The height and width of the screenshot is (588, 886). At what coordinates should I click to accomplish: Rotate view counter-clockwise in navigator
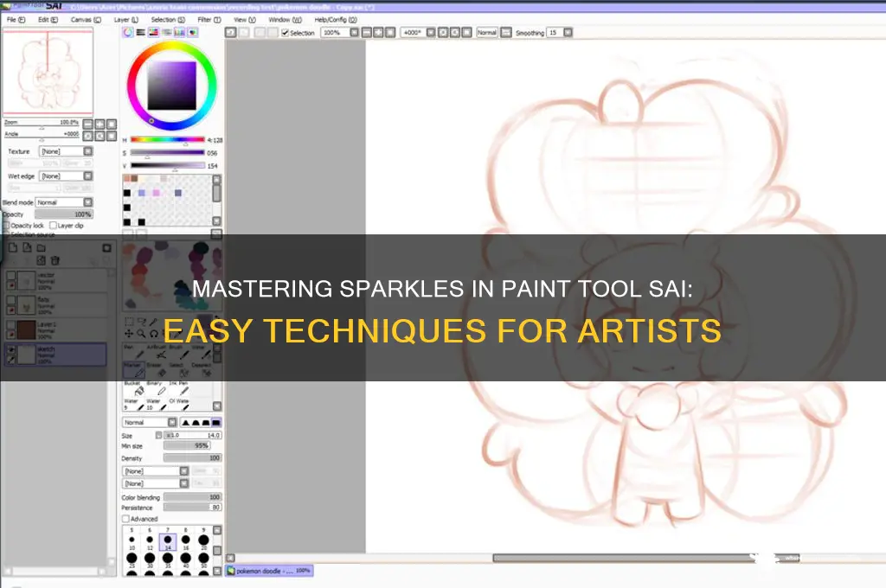88,136
